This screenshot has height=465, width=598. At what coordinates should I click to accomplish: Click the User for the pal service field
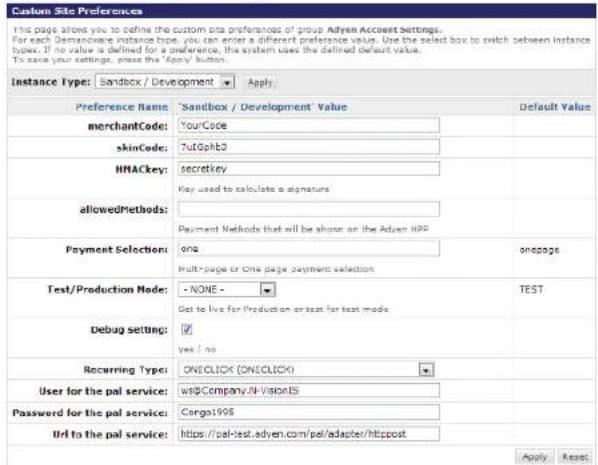point(309,391)
